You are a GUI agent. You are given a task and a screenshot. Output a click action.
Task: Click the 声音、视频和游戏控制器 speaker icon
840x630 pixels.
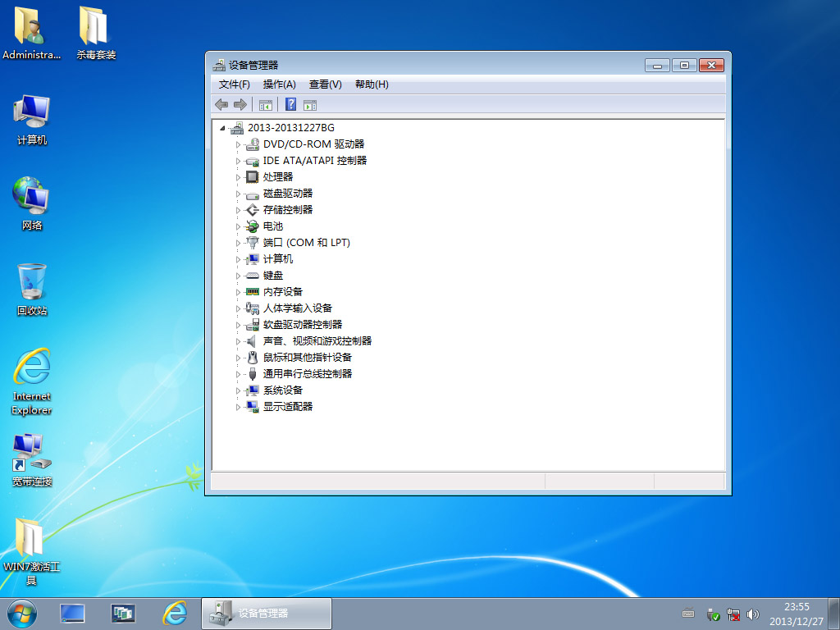pos(251,341)
